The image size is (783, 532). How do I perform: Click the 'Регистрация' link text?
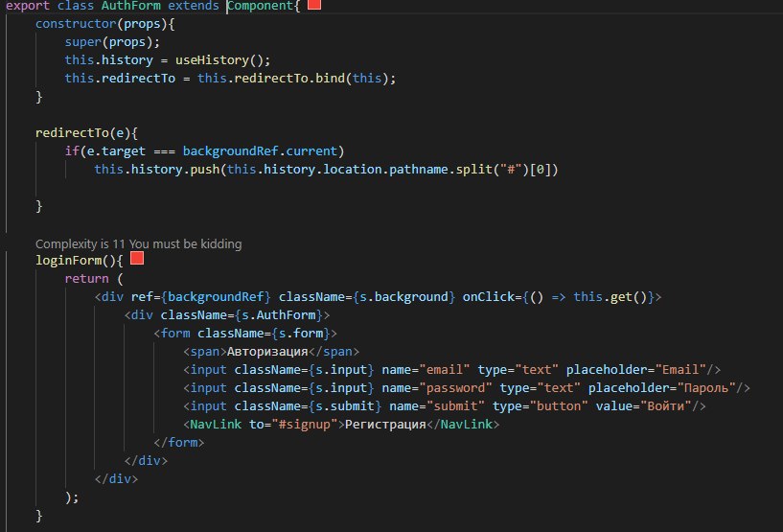(385, 425)
